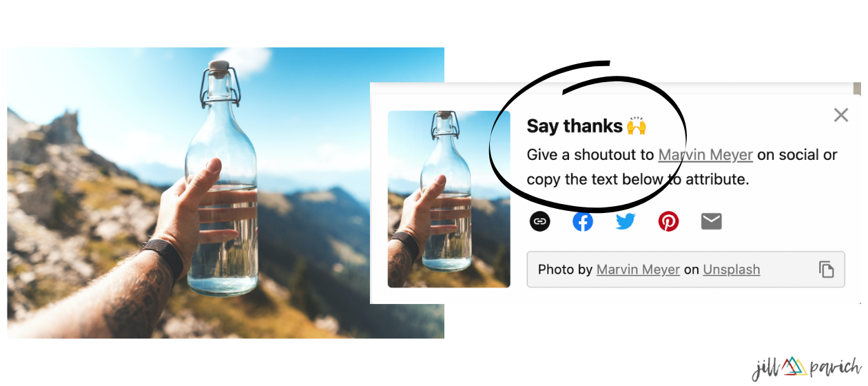Share via the email envelope icon
Image resolution: width=868 pixels, height=386 pixels.
tap(711, 221)
